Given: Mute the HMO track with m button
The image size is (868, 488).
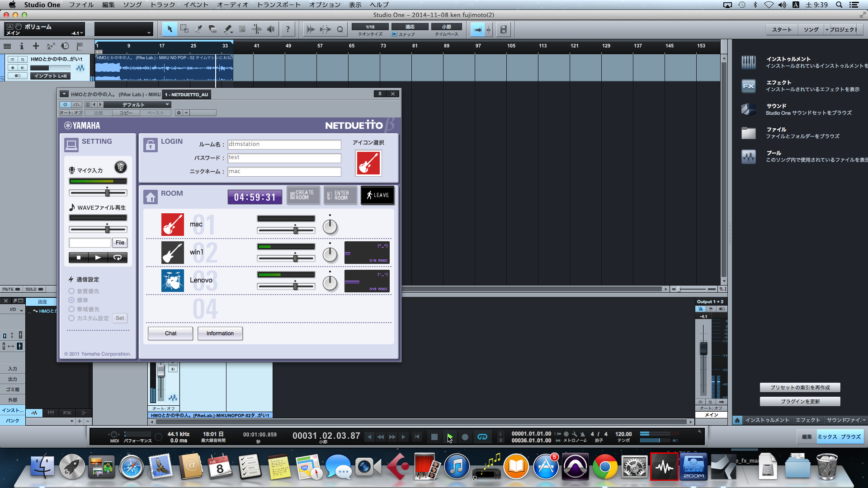Looking at the screenshot, I should [13, 60].
